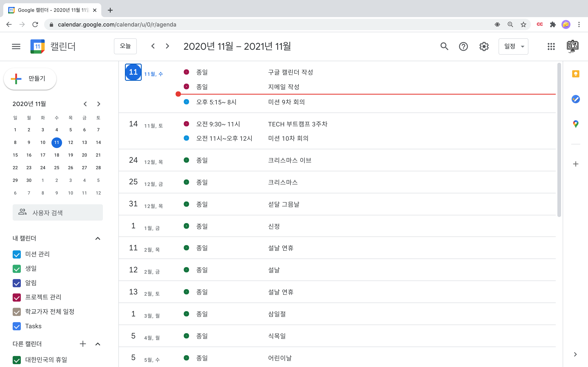Click the 사용자 검색 input field

tap(58, 213)
